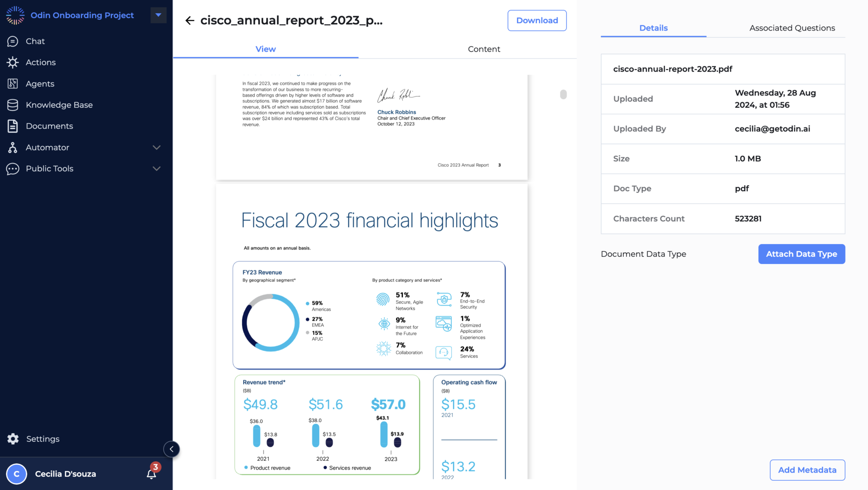Image resolution: width=868 pixels, height=490 pixels.
Task: Open Knowledge Base database icon
Action: [13, 105]
